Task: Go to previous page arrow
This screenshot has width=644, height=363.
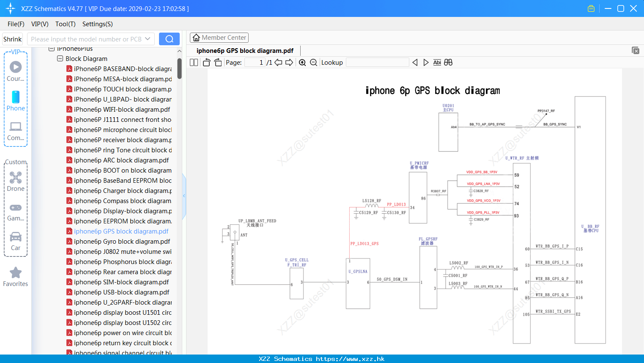Action: click(278, 63)
